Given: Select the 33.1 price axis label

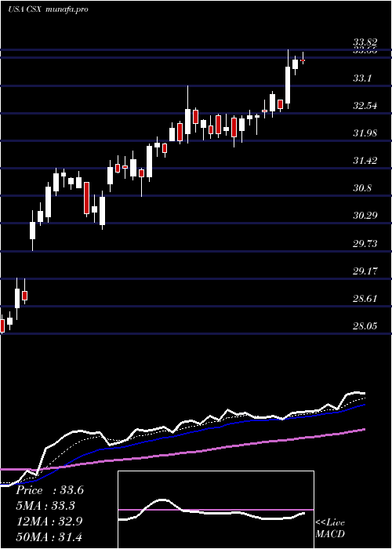Looking at the screenshot, I should click(x=362, y=78).
